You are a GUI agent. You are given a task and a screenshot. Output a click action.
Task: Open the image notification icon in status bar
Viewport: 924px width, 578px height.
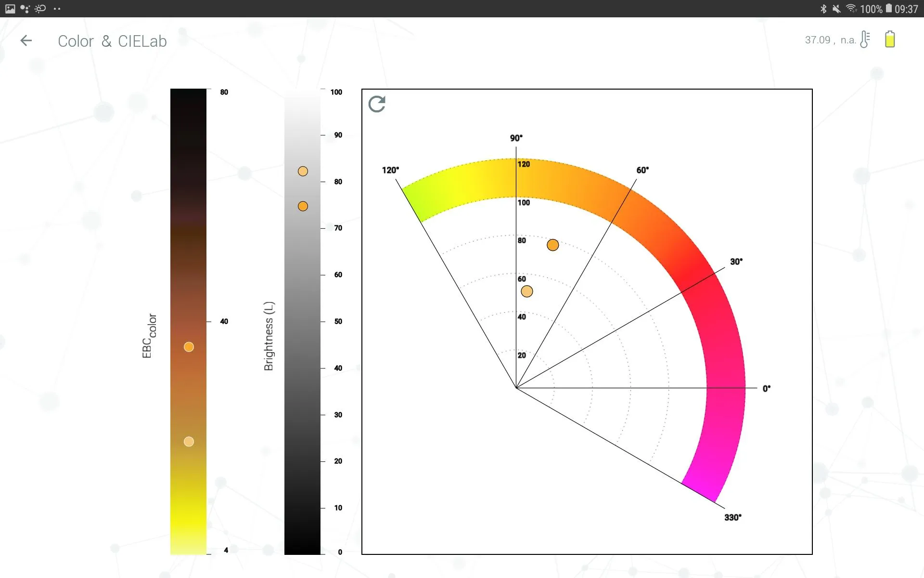click(x=10, y=9)
